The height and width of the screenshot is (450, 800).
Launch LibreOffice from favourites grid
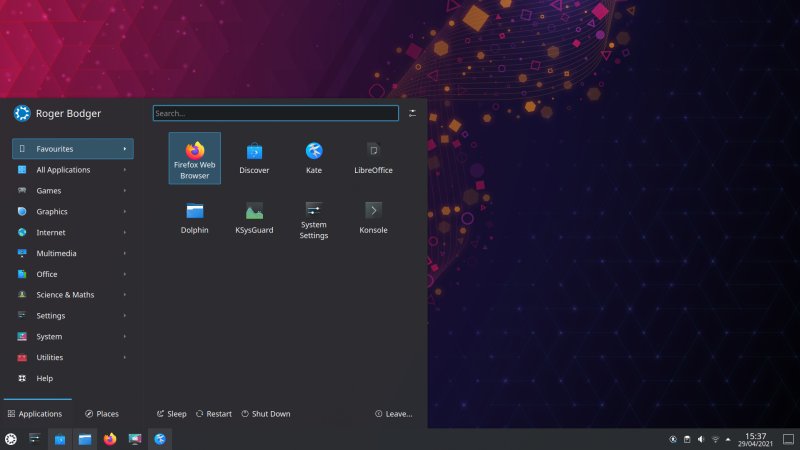[373, 158]
